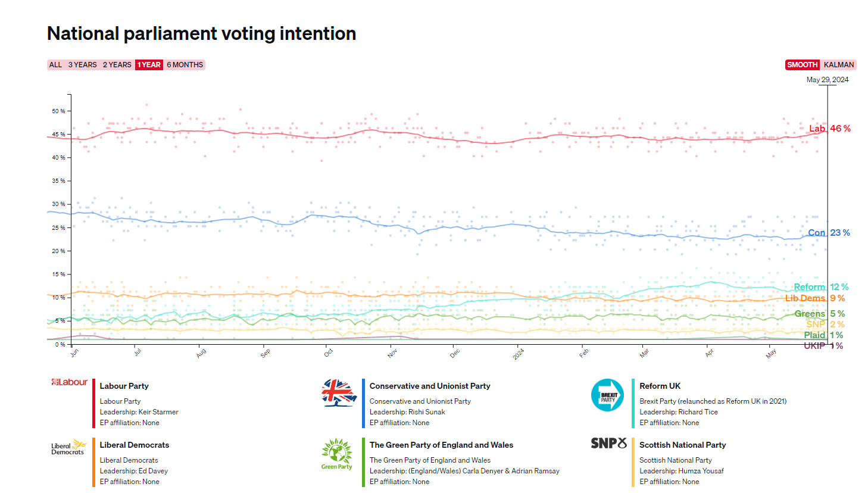Image resolution: width=868 pixels, height=493 pixels.
Task: Click the Con 23 % chart label
Action: click(829, 233)
